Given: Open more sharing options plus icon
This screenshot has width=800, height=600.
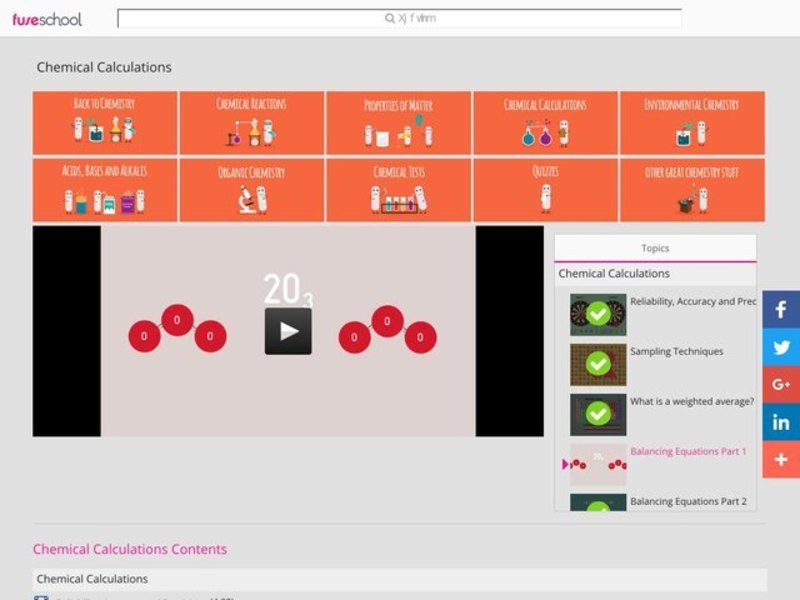Looking at the screenshot, I should pyautogui.click(x=781, y=459).
